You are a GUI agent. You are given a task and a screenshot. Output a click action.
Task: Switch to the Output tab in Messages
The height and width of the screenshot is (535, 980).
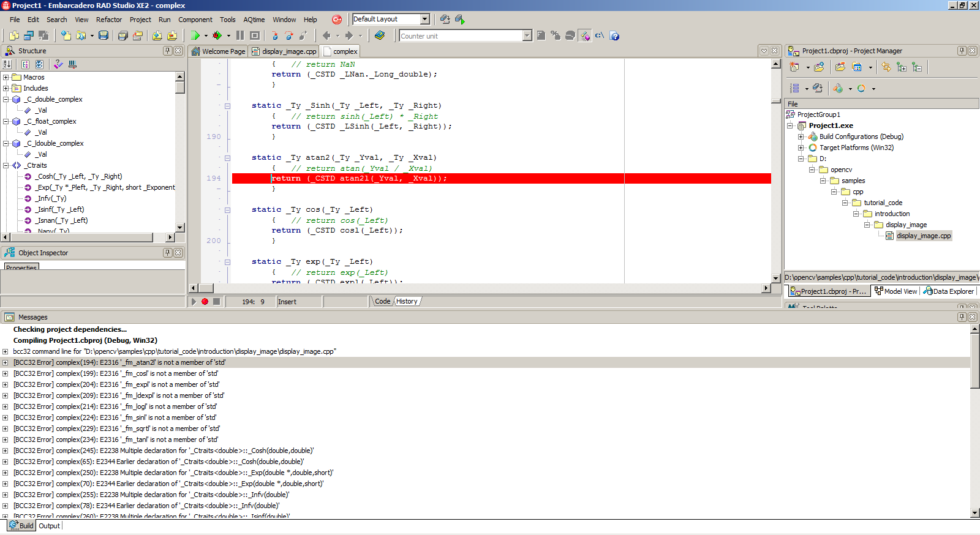[49, 526]
